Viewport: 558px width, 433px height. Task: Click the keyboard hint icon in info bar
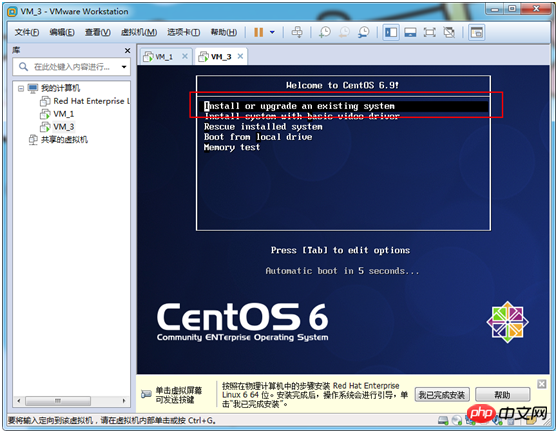tap(146, 394)
